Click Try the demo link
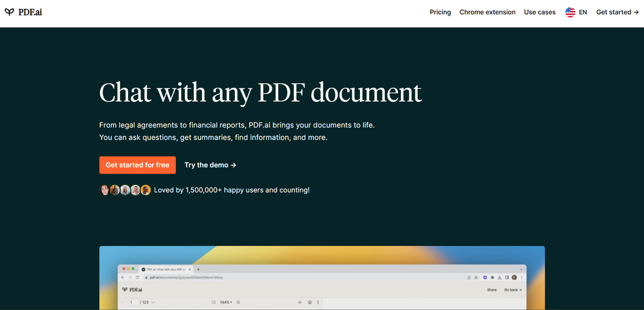Image resolution: width=644 pixels, height=310 pixels. click(x=211, y=165)
